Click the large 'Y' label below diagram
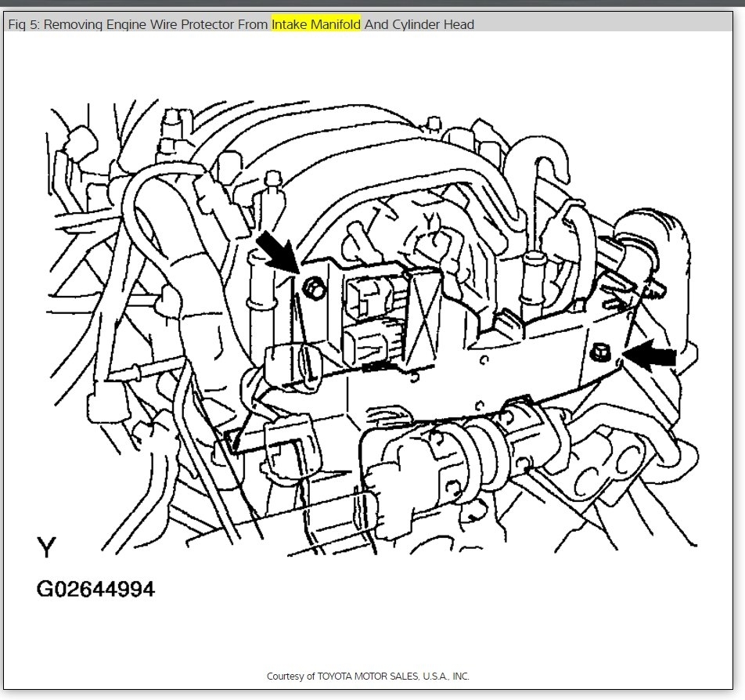Image resolution: width=745 pixels, height=700 pixels. coord(47,547)
